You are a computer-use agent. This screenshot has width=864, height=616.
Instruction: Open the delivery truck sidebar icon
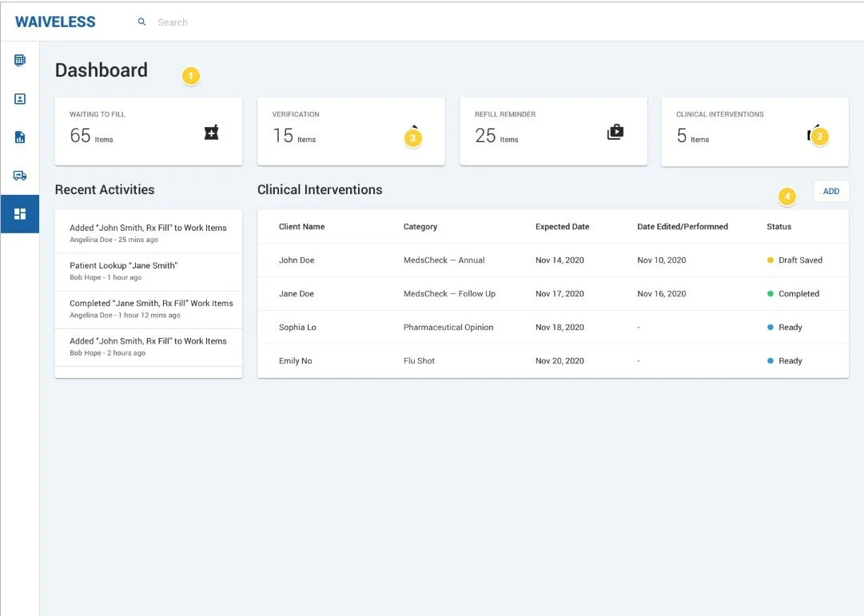tap(20, 176)
